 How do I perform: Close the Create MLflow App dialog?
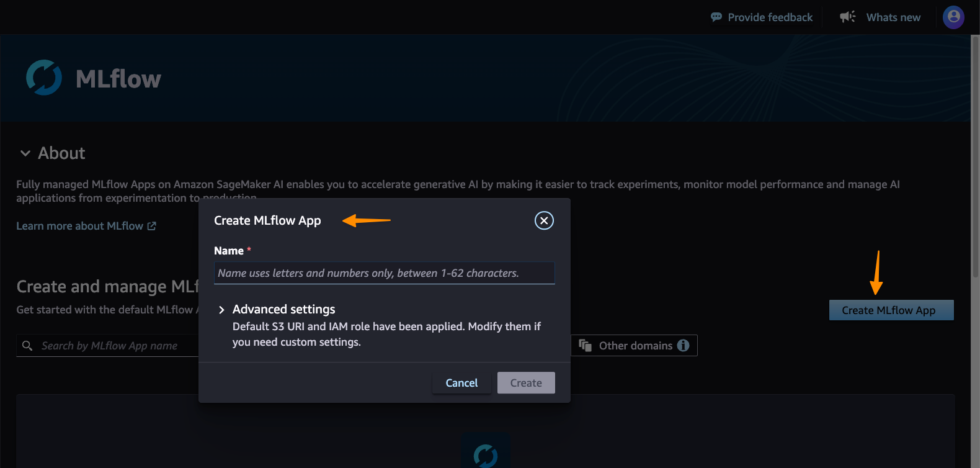click(x=544, y=220)
